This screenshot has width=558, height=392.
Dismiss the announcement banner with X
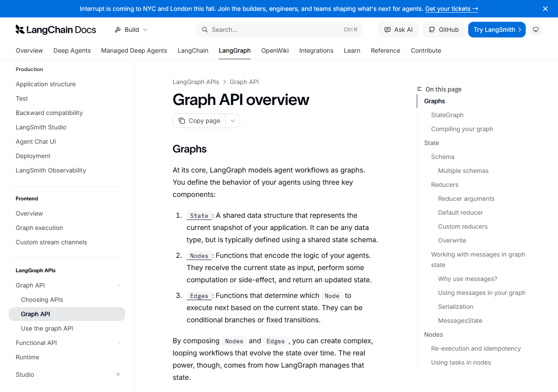(x=545, y=9)
